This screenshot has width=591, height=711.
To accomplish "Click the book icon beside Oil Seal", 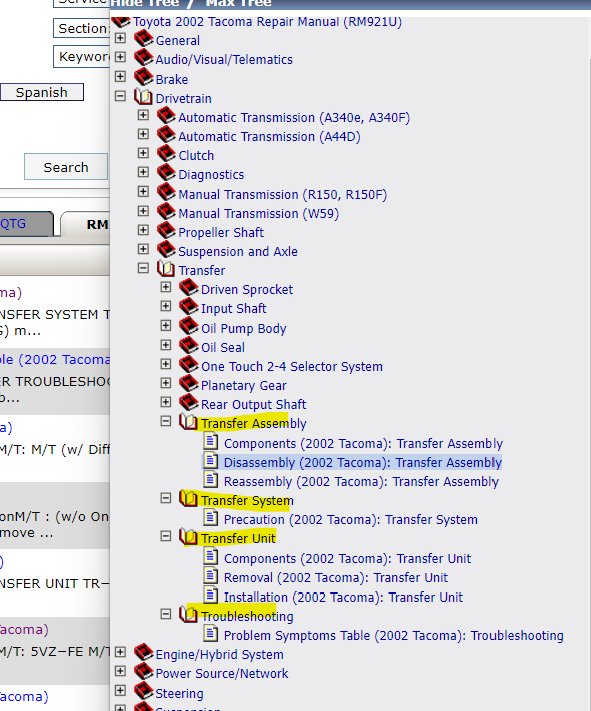I will coord(189,346).
